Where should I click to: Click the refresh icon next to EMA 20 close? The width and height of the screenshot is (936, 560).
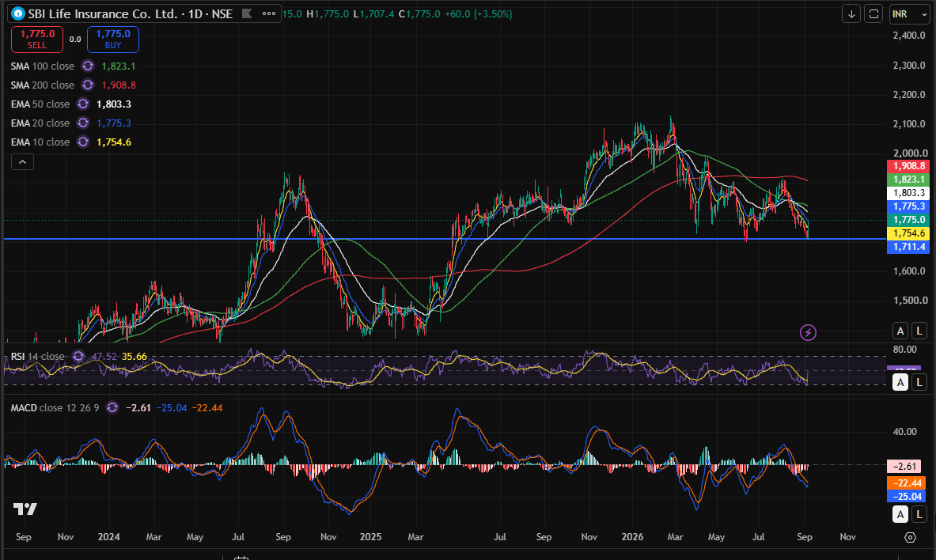[x=83, y=123]
